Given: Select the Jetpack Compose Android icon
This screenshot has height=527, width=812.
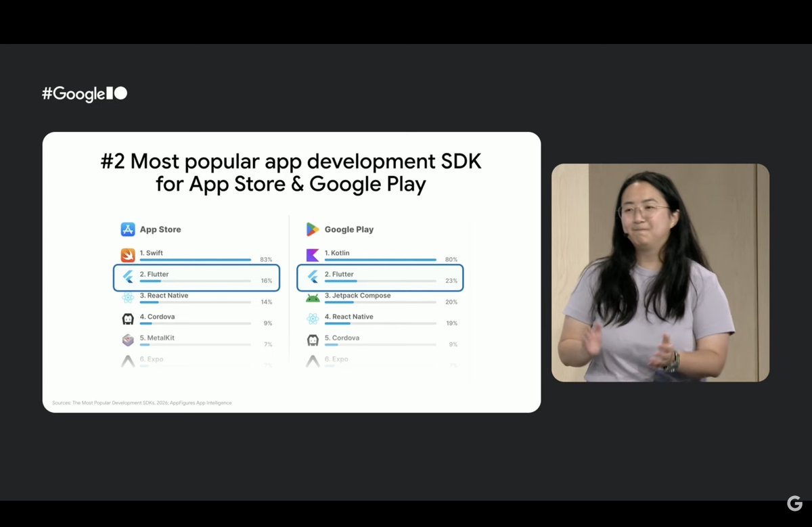Looking at the screenshot, I should tap(313, 298).
